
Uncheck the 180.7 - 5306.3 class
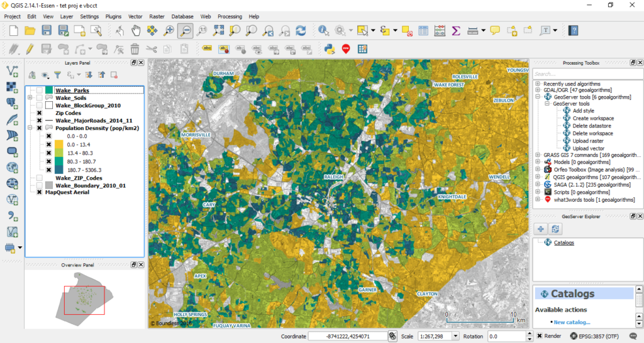click(x=48, y=170)
